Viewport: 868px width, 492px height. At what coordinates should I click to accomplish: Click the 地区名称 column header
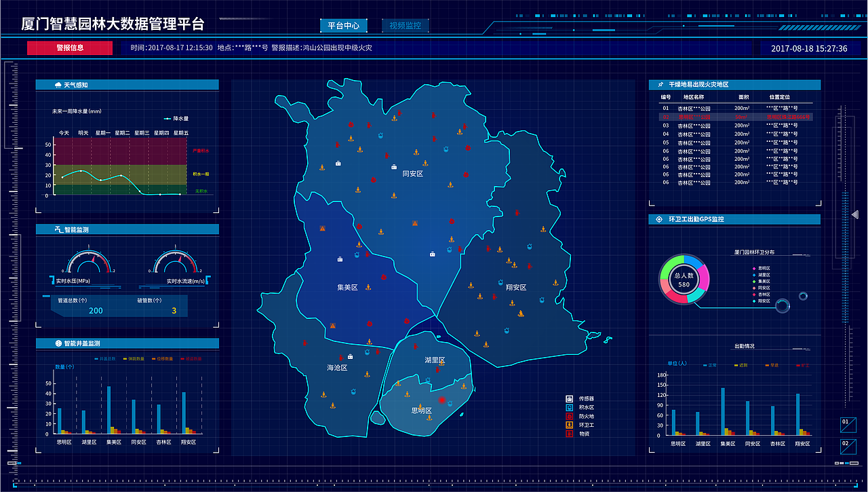(x=694, y=97)
